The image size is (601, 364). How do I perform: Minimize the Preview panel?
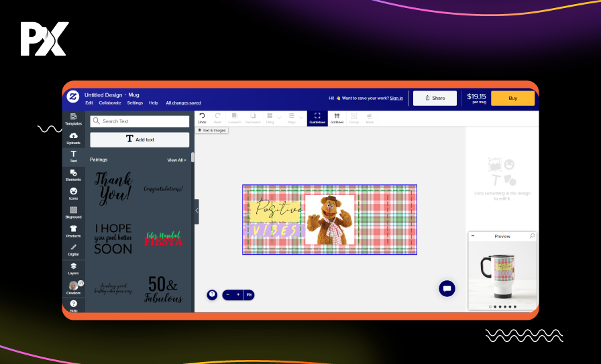[x=473, y=236]
